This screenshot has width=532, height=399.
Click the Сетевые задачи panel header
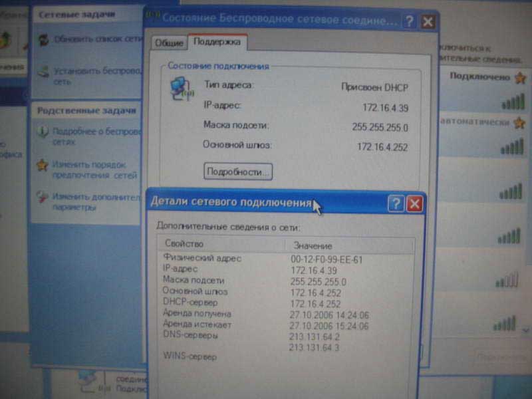point(86,15)
